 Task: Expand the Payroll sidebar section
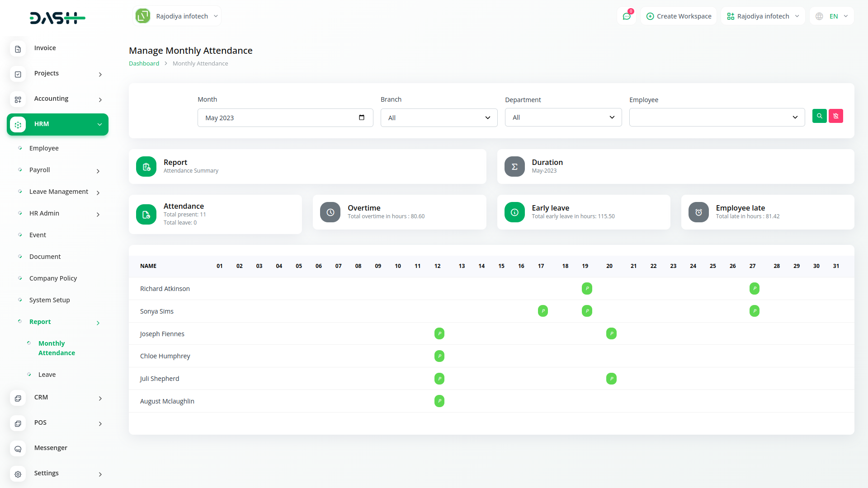coord(40,170)
